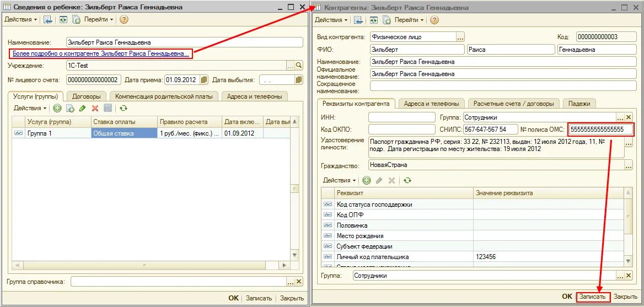
Task: Click OK button in Контрагенты window
Action: [x=567, y=297]
